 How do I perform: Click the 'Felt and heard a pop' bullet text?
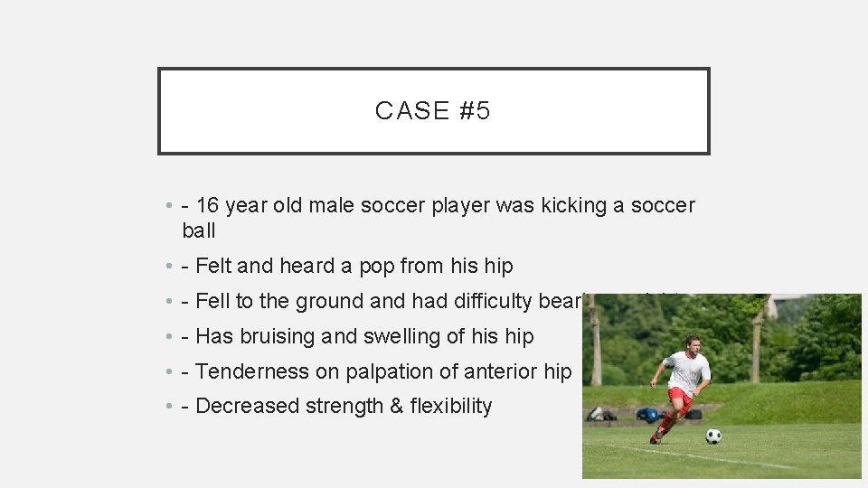point(347,266)
